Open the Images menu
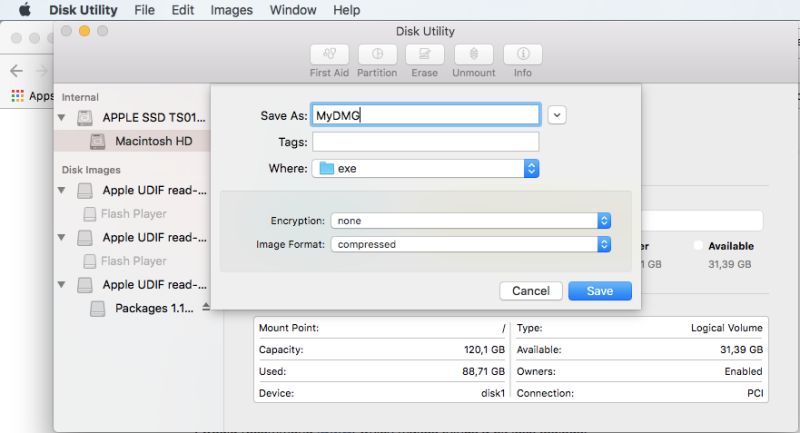This screenshot has height=433, width=800. coord(232,10)
